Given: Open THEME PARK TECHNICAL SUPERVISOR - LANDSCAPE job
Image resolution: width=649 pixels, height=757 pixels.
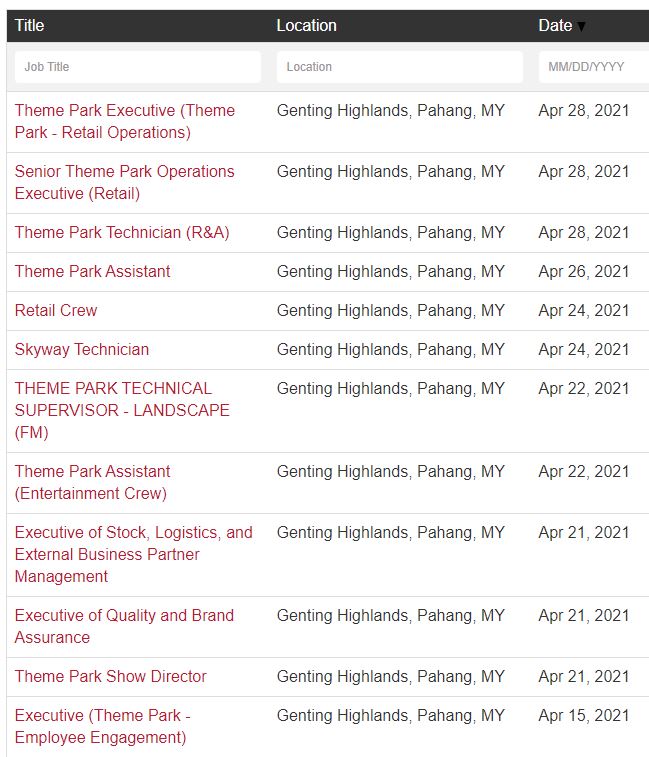Looking at the screenshot, I should [122, 410].
